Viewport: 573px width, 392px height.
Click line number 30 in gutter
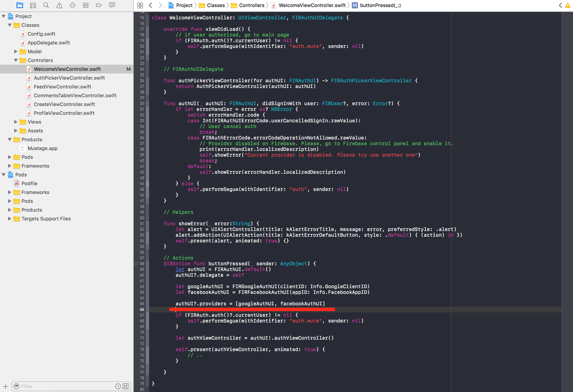pos(142,104)
